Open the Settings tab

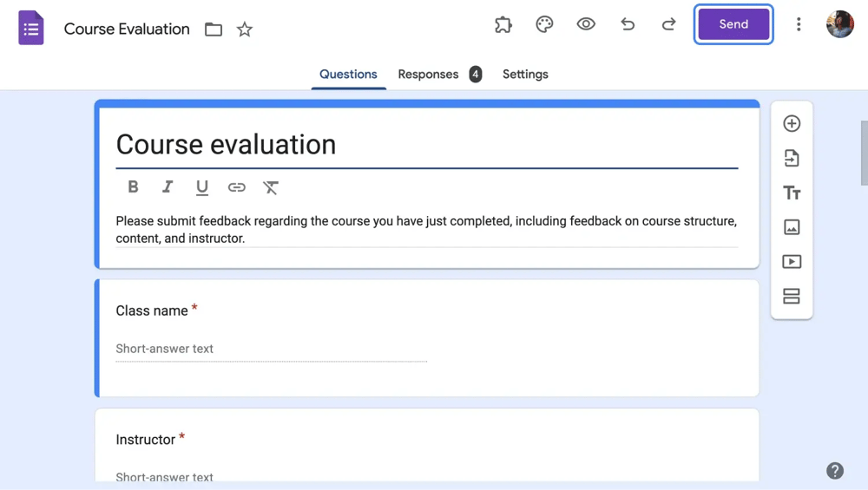[x=525, y=75]
